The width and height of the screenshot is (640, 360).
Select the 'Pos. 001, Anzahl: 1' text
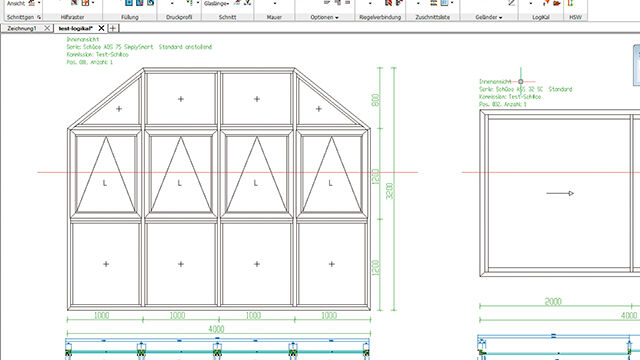pos(90,62)
